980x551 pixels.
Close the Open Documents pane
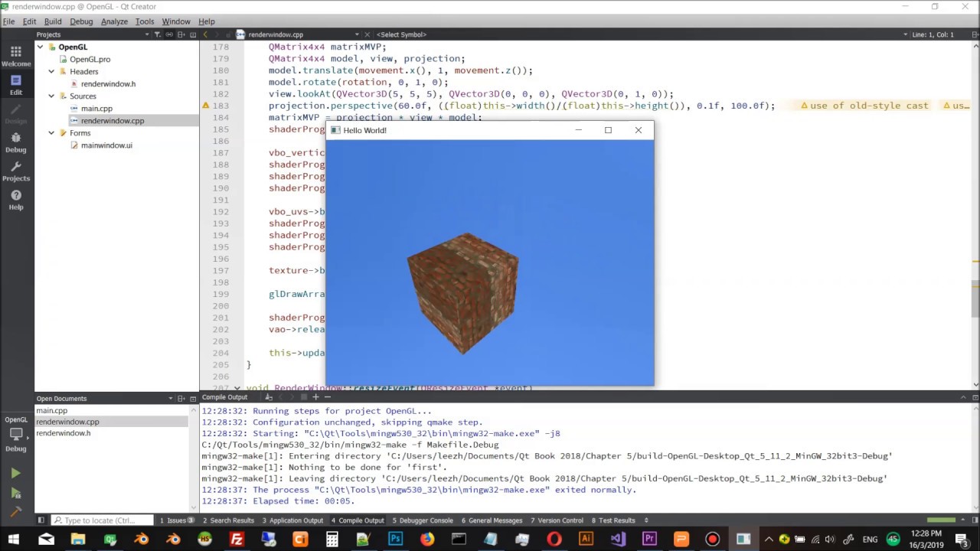(193, 399)
